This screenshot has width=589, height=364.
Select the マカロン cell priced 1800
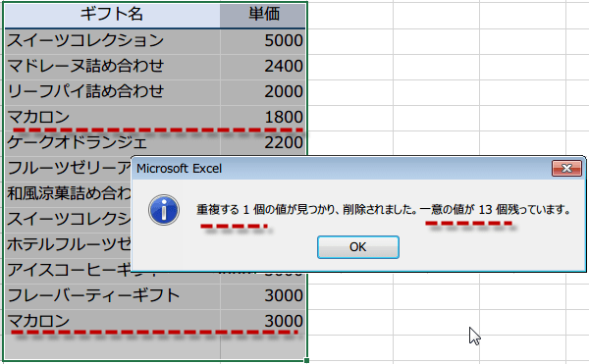112,117
